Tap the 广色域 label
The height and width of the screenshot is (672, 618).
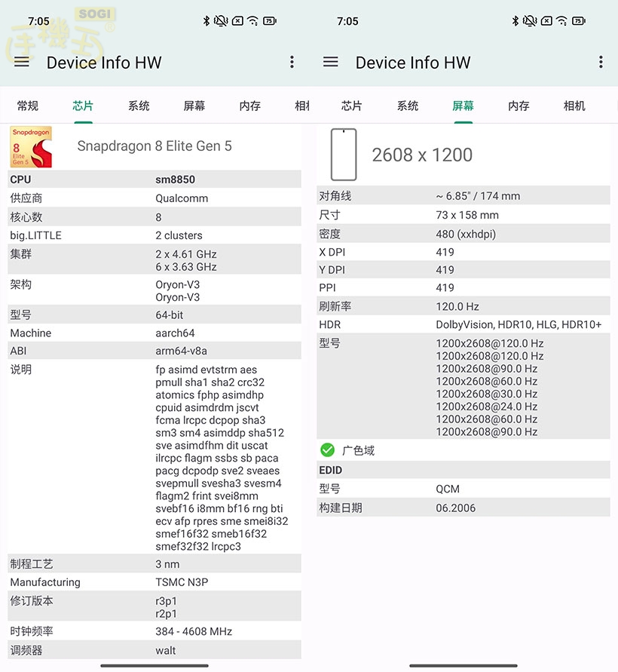click(x=359, y=450)
